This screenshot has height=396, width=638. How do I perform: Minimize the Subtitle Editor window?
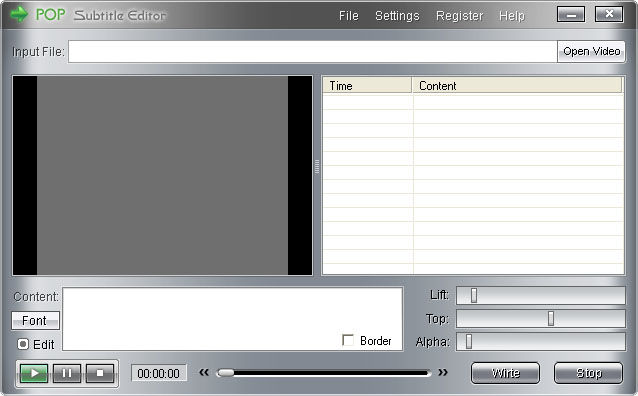[571, 15]
